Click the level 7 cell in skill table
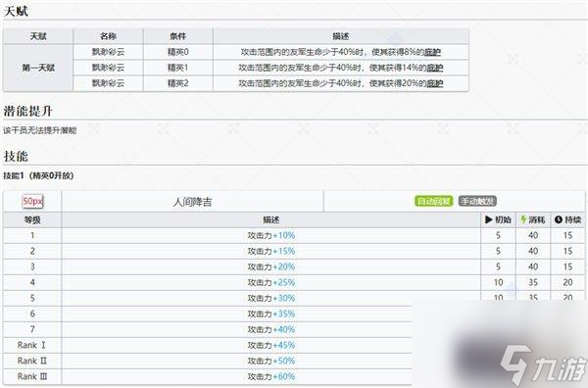 [32, 329]
